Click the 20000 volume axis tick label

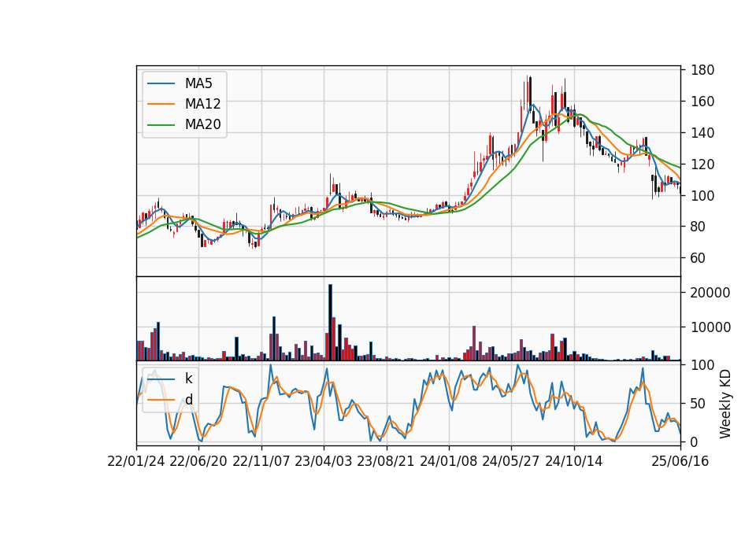(710, 293)
